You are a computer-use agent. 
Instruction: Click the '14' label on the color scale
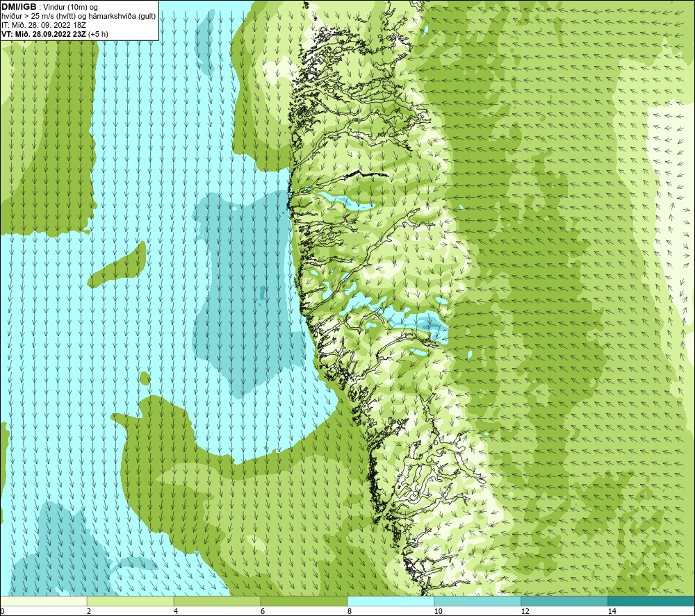612,611
